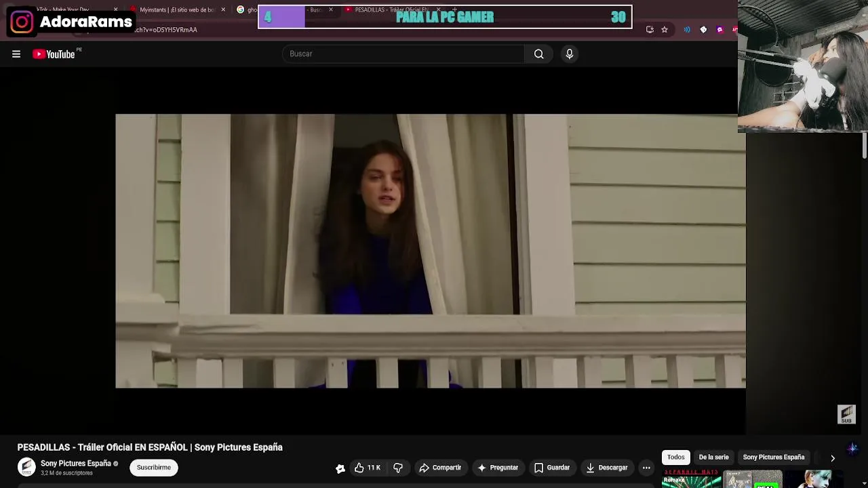The height and width of the screenshot is (488, 868).
Task: Click the PESADILLAS video title text
Action: (x=150, y=447)
